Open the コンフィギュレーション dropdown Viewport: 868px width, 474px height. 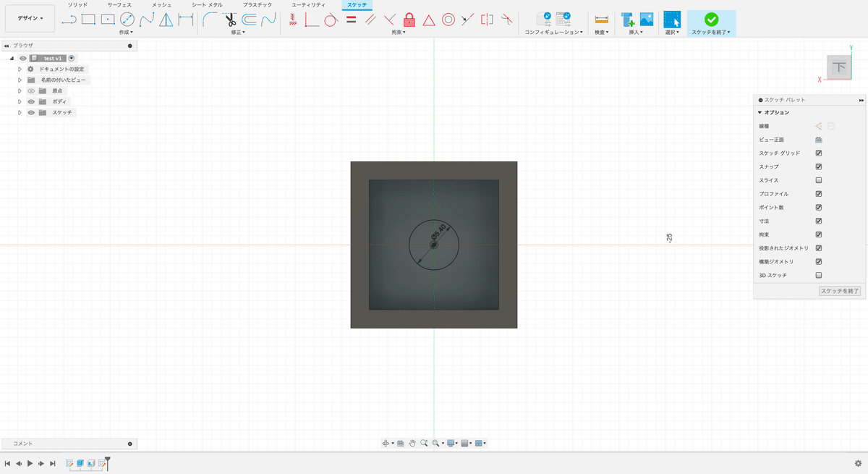(x=554, y=33)
